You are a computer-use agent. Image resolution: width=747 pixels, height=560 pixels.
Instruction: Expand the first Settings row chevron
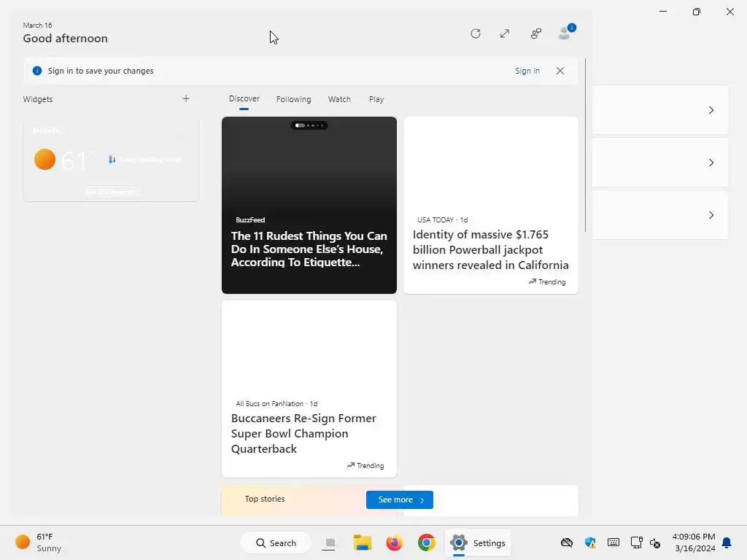tap(711, 110)
